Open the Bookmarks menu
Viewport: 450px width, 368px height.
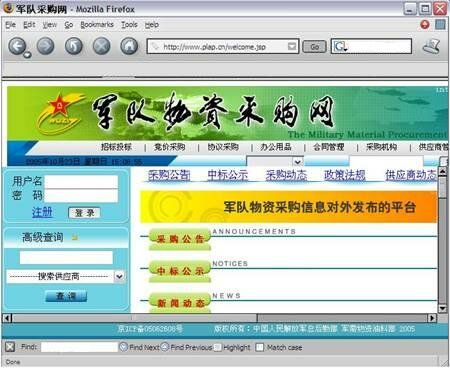coord(97,25)
